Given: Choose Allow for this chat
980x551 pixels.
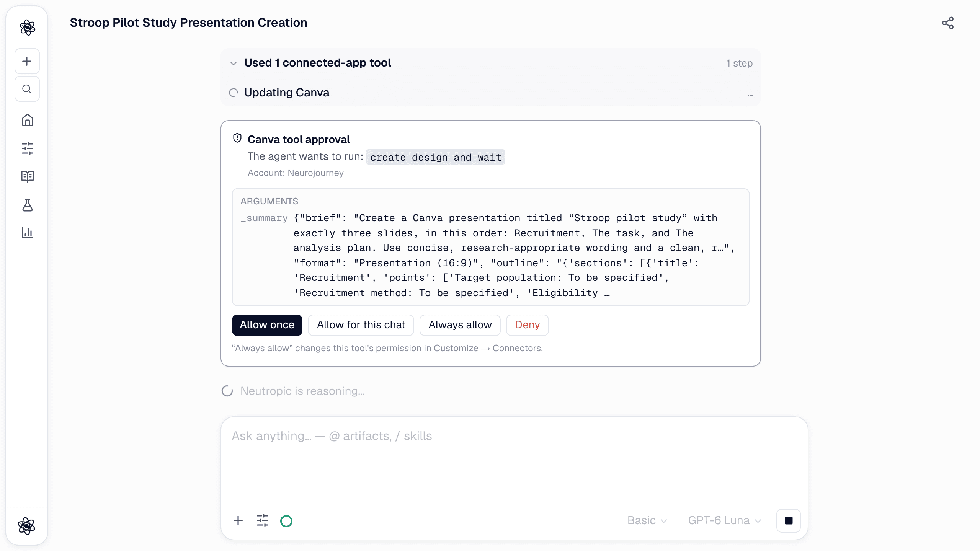Looking at the screenshot, I should (361, 325).
